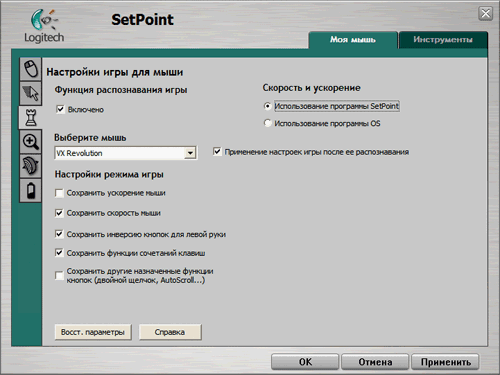Screen dimensions: 500x375
Task: Toggle Применение настроек игры после ее распознавания
Action: point(217,152)
